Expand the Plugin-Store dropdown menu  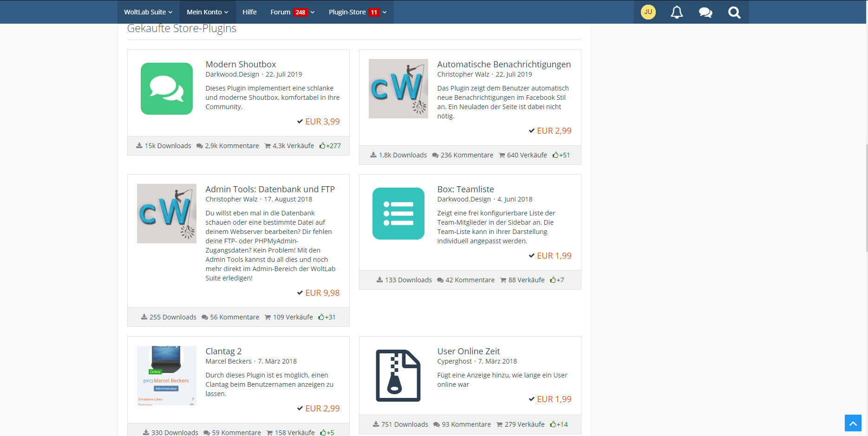[x=358, y=12]
